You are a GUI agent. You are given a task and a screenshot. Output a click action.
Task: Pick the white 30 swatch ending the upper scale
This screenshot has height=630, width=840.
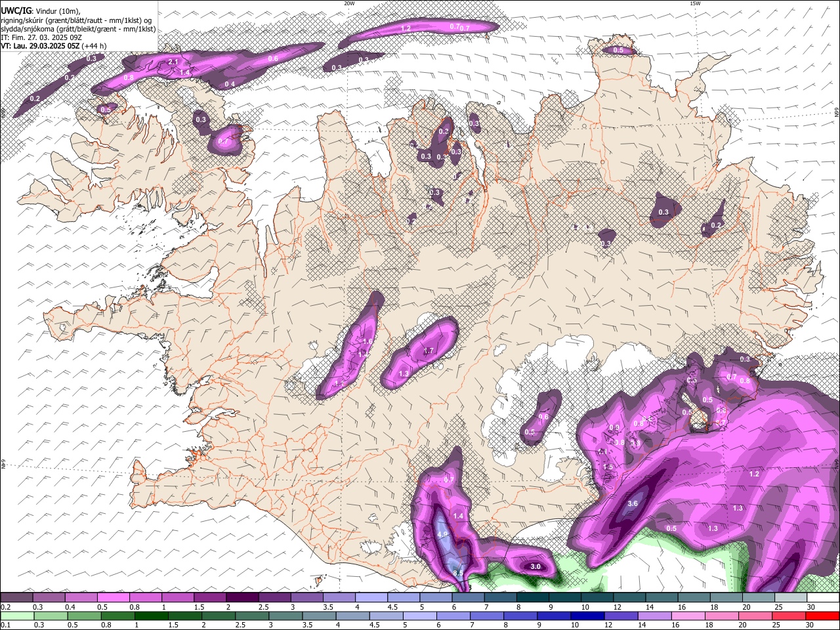tap(822, 598)
